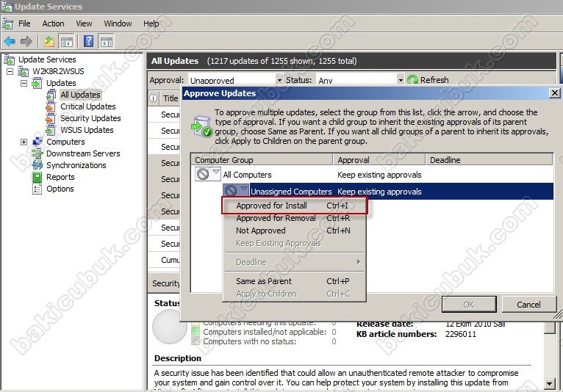Click the Back arrow toolbar icon
This screenshot has width=563, height=392.
(x=9, y=41)
